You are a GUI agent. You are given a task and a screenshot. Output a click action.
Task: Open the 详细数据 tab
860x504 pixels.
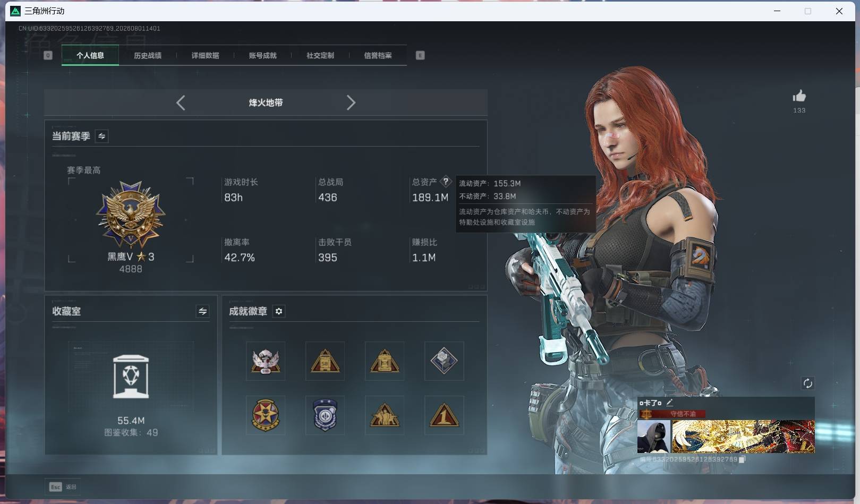205,55
